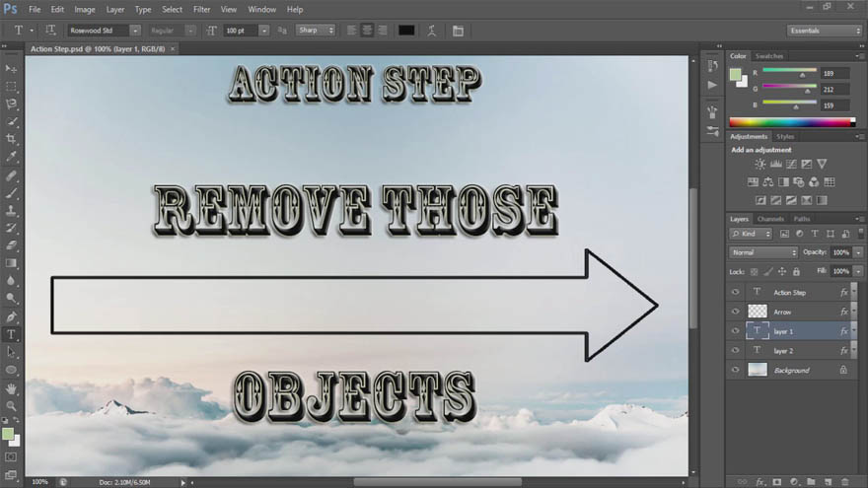Switch to the Styles tab
This screenshot has height=488, width=868.
pos(785,137)
